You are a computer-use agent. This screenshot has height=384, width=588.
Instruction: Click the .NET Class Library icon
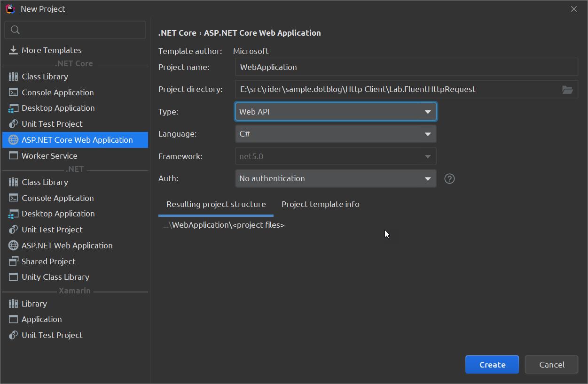[13, 182]
